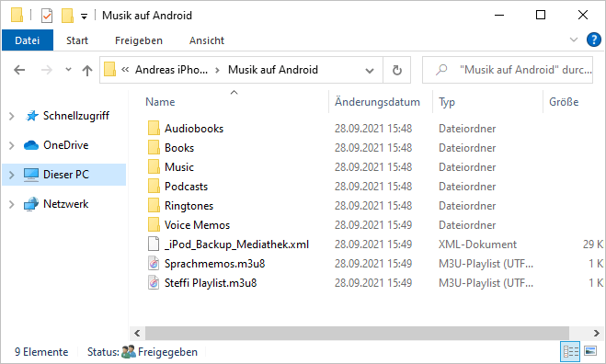Click the horizontal scrollbar left arrow

click(x=137, y=333)
